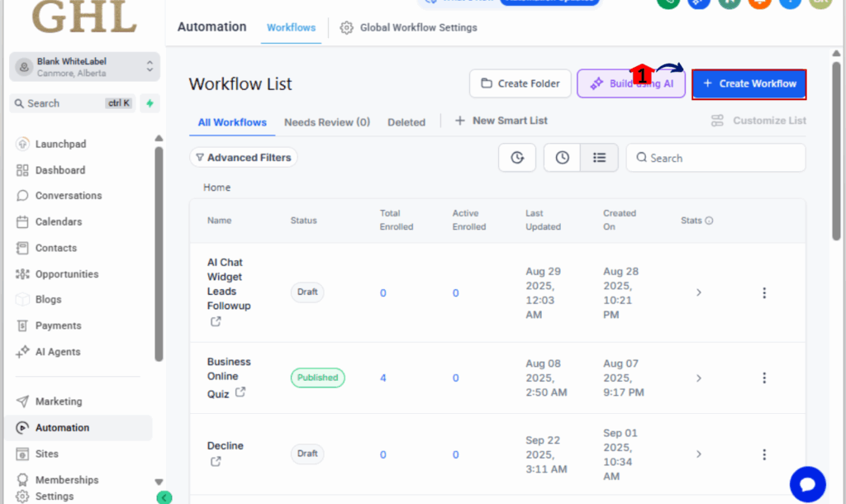Collapse sidebar using green arrow
Viewport: 846px width, 504px height.
(164, 497)
